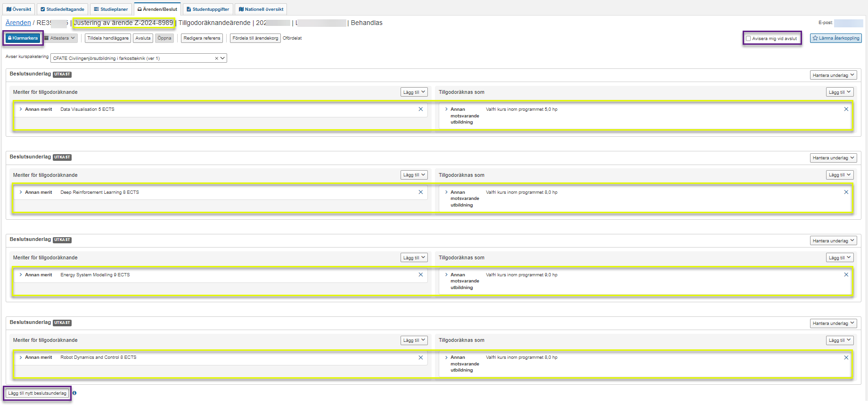Open Hantera underlag for Robot Dynamics underlag
The width and height of the screenshot is (868, 414).
tap(833, 323)
